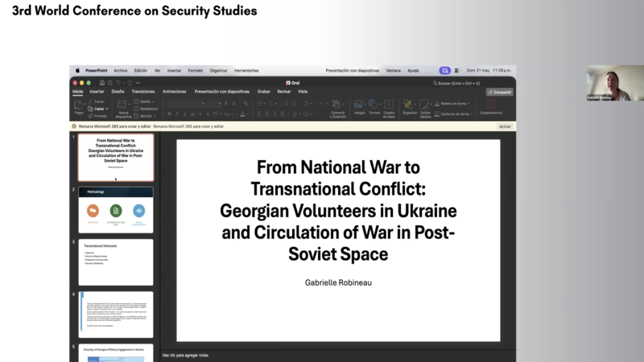The height and width of the screenshot is (362, 644).
Task: Insert a Cuadro de texto
Action: pos(389,109)
